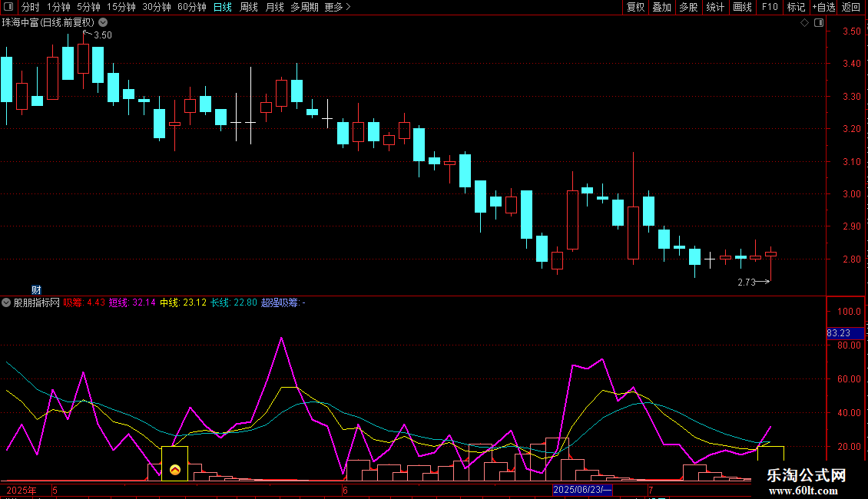
Task: Switch to 分时 intraday view
Action: tap(31, 7)
